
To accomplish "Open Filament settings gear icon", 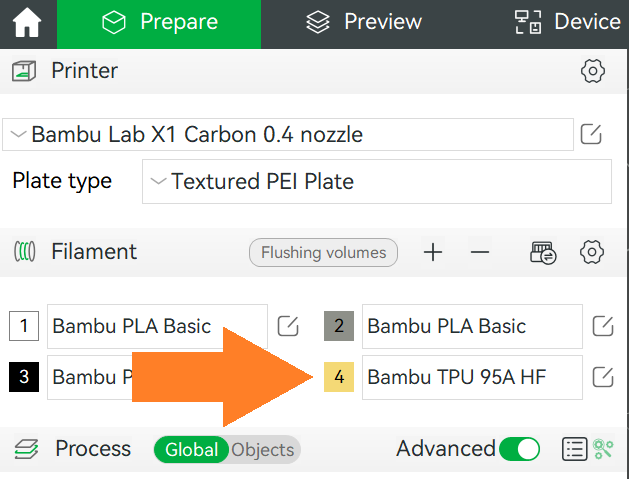I will [x=592, y=252].
